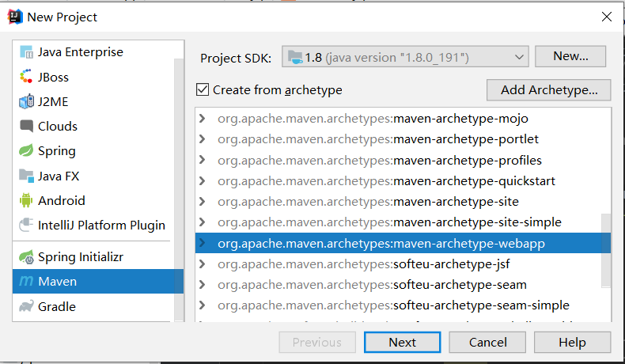Click the project type list scrollbar

(179, 189)
